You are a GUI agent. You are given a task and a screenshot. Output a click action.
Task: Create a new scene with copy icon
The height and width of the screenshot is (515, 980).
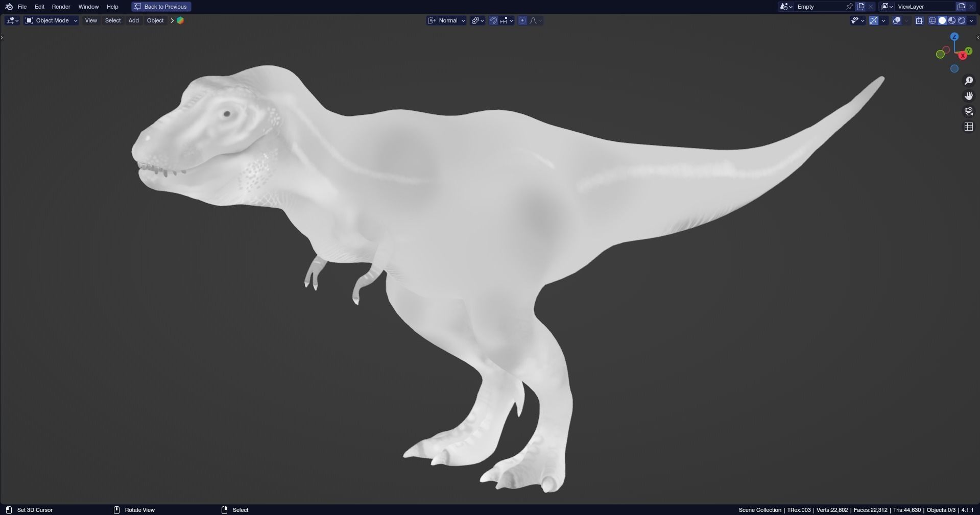point(861,7)
